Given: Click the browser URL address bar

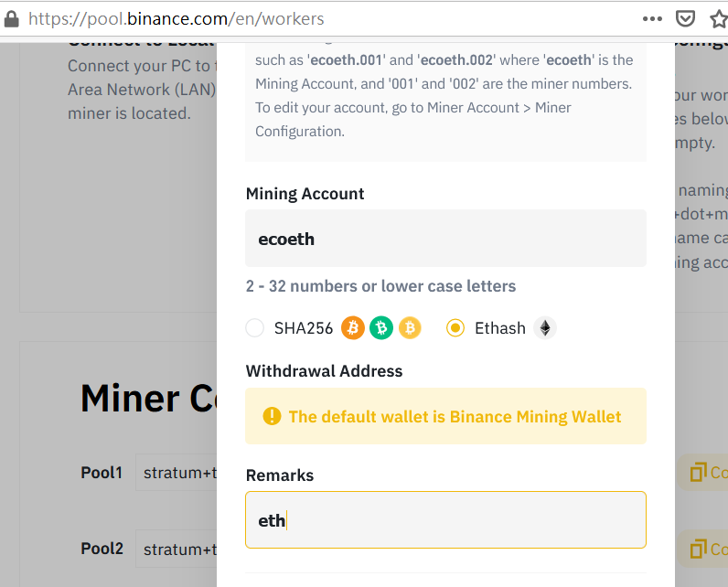Looking at the screenshot, I should (325, 19).
